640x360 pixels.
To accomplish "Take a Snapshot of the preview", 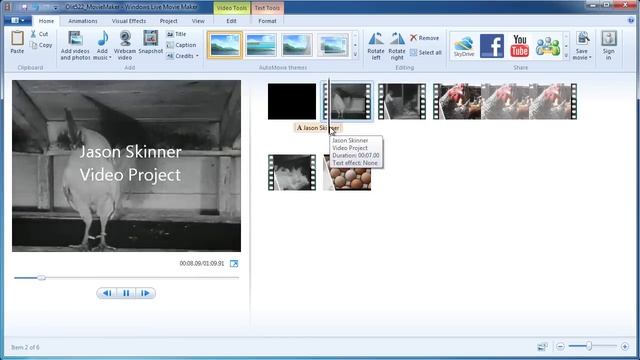I will tap(151, 42).
